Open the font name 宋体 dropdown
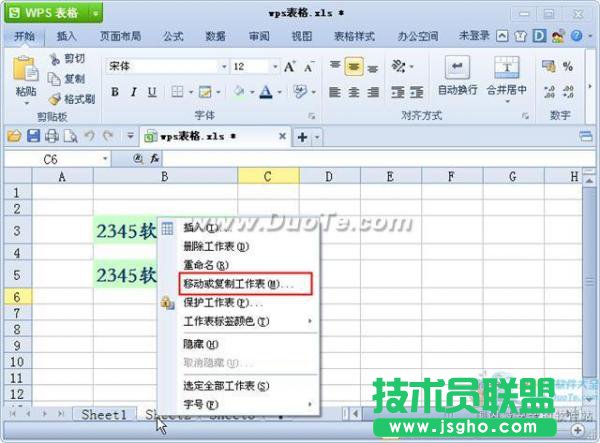 click(x=224, y=67)
